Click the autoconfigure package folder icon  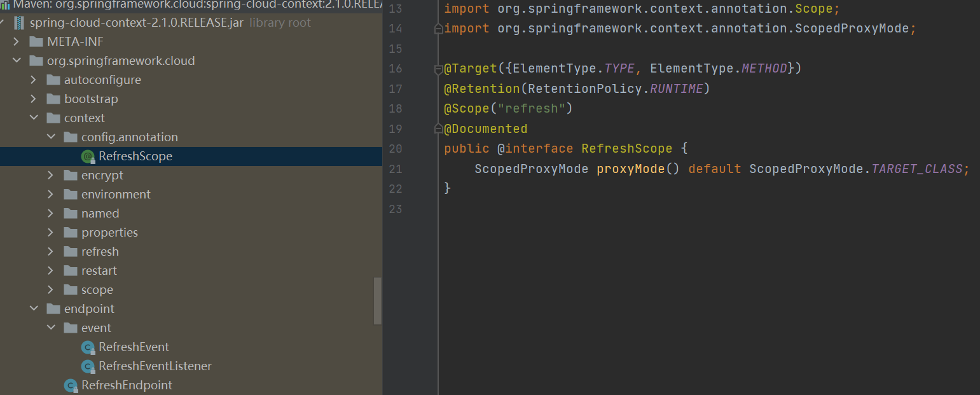pyautogui.click(x=53, y=80)
